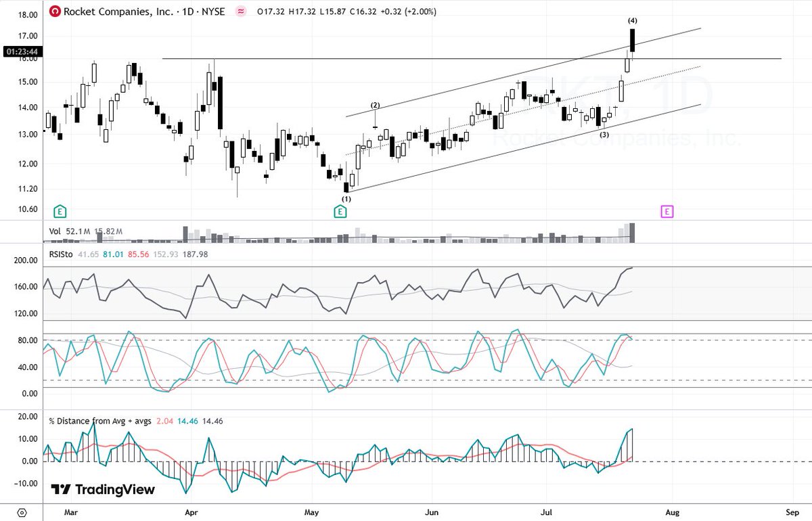
Task: Select the horizontal resistance line at 16.00
Action: (x=472, y=59)
